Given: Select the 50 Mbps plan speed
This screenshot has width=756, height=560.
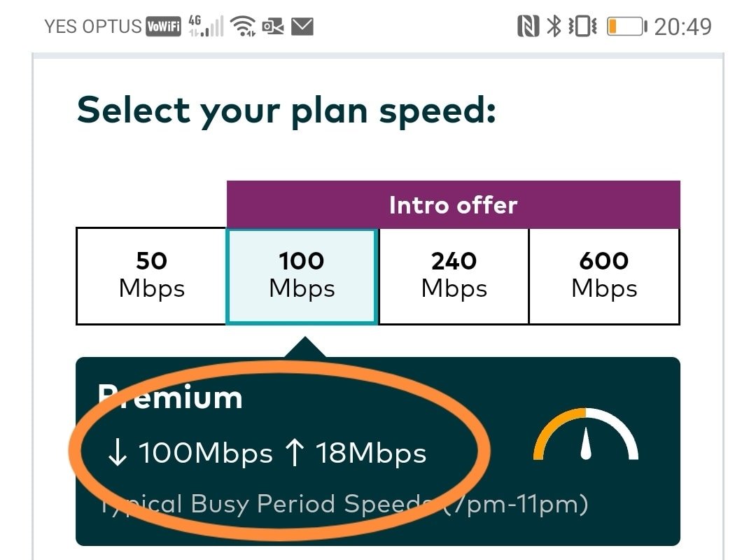Looking at the screenshot, I should [151, 275].
